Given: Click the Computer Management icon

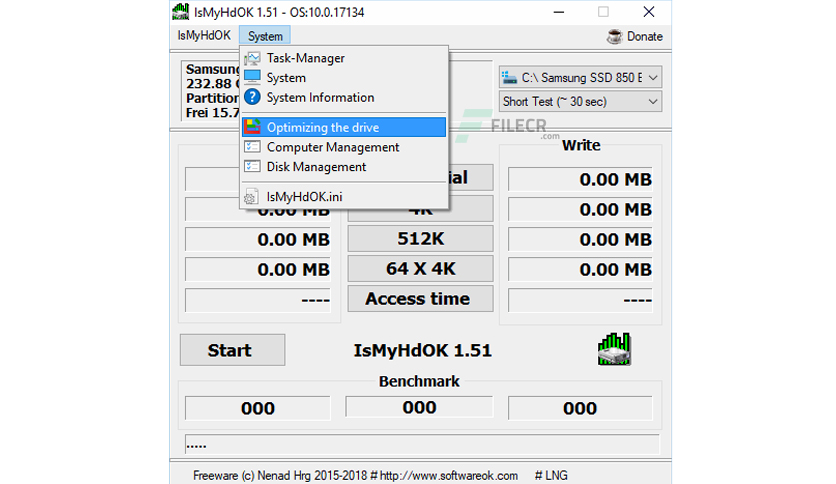Looking at the screenshot, I should tap(252, 147).
